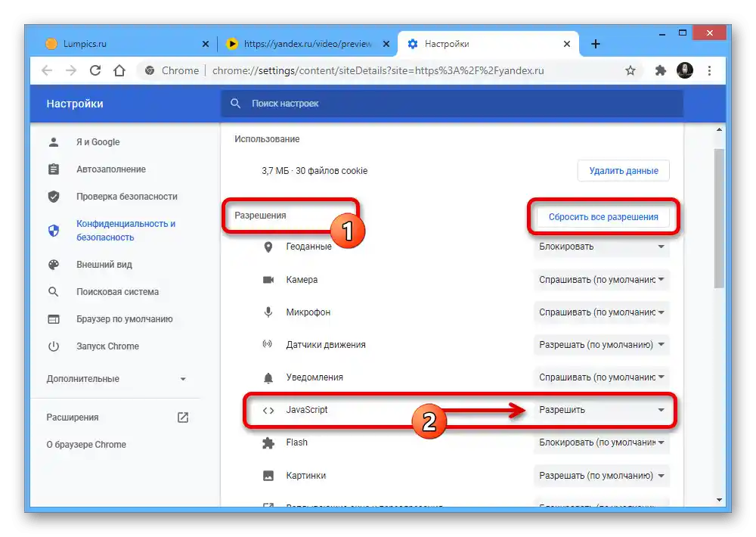This screenshot has height=537, width=756.
Task: Click the Поиск настроек search field
Action: tap(452, 104)
